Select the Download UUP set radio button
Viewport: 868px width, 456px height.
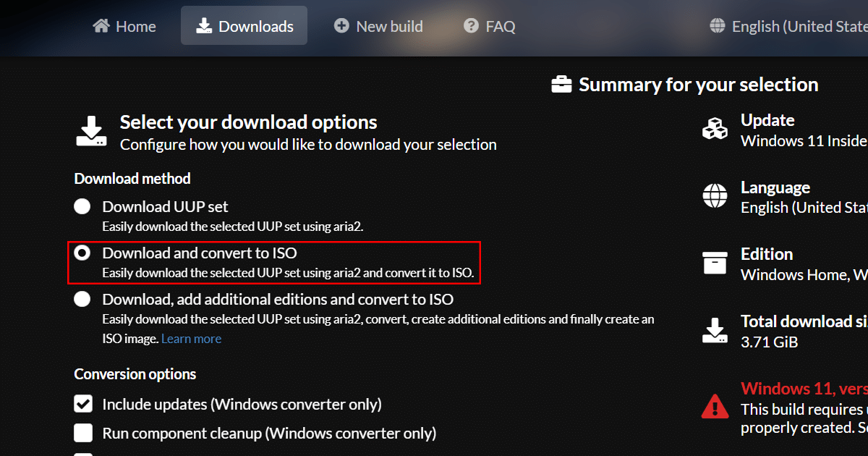click(82, 207)
